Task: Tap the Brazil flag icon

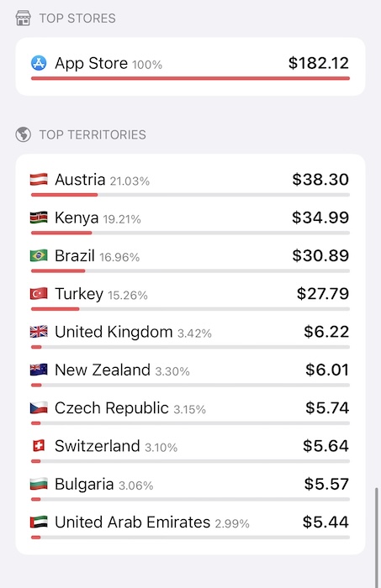Action: point(39,255)
